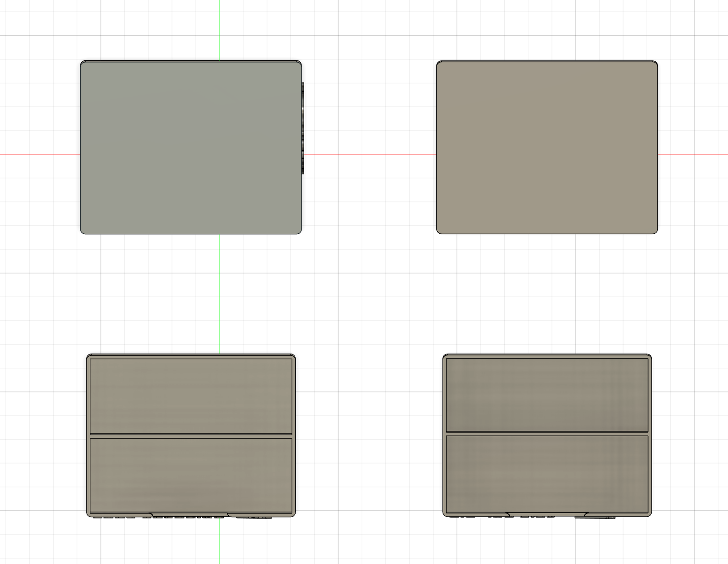Click lower compartment of bottom-left tray
This screenshot has height=564, width=728.
pyautogui.click(x=191, y=474)
